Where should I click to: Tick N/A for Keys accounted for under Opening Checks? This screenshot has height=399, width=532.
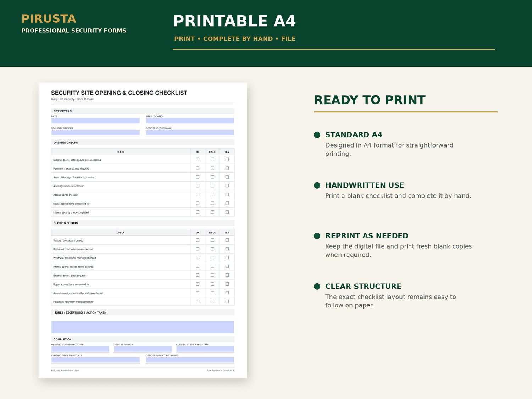tap(227, 203)
